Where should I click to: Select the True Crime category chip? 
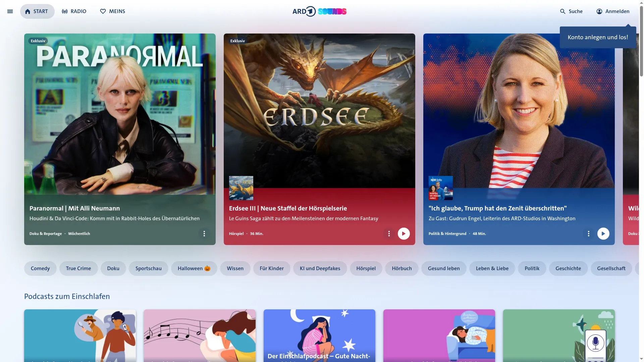(x=78, y=268)
